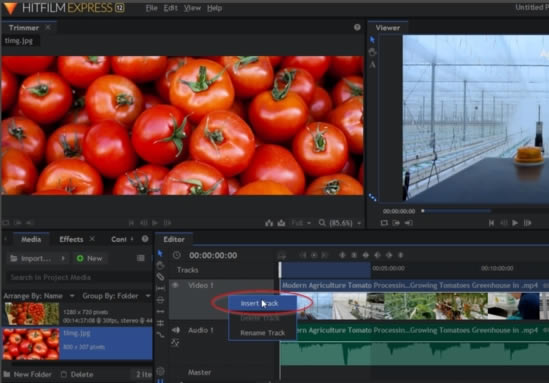549x383 pixels.
Task: Open the Edit menu
Action: [171, 8]
